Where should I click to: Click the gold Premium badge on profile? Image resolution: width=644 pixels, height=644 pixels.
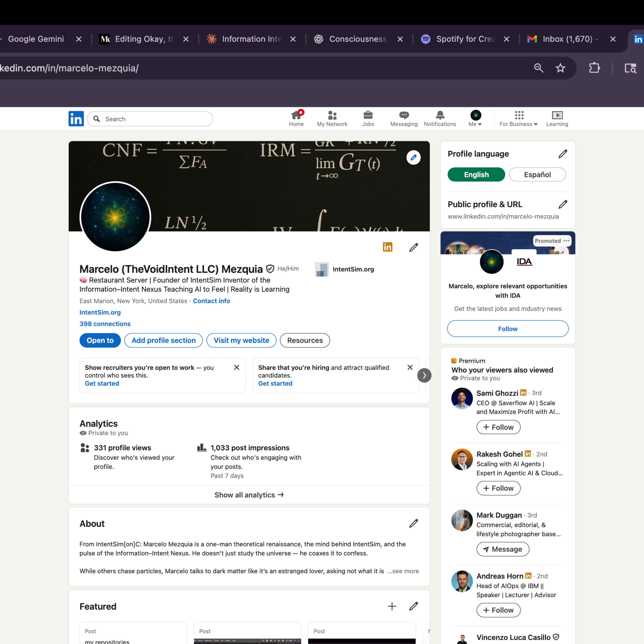387,247
